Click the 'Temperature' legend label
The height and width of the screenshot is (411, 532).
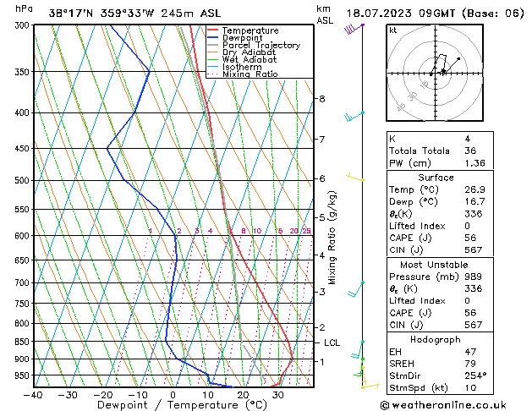250,30
